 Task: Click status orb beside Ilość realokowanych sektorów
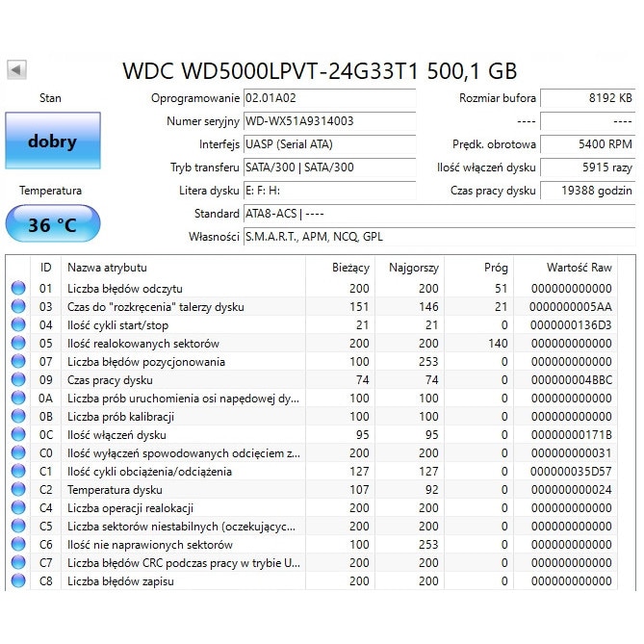pos(18,344)
